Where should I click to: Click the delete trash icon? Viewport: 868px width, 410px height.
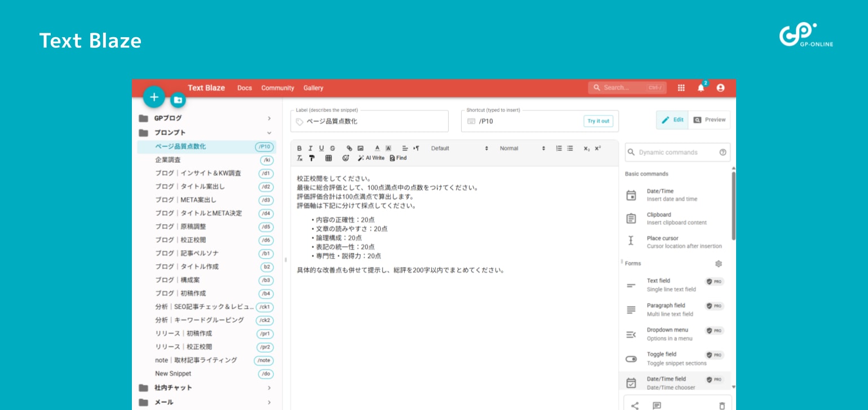point(722,405)
